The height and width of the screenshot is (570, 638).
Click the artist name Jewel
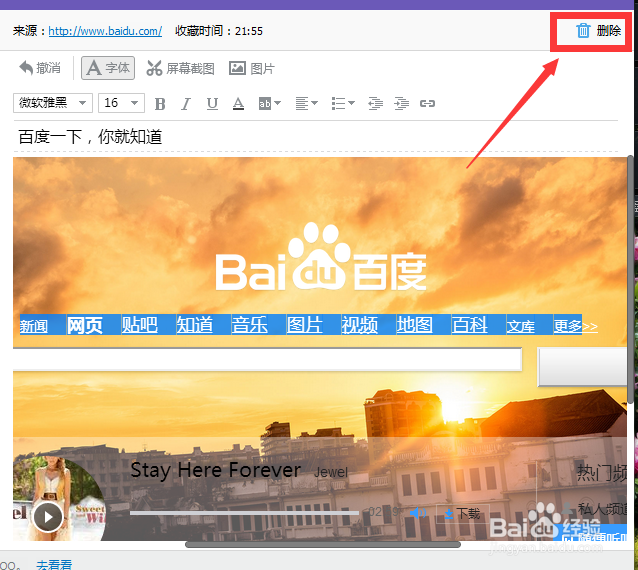(331, 472)
